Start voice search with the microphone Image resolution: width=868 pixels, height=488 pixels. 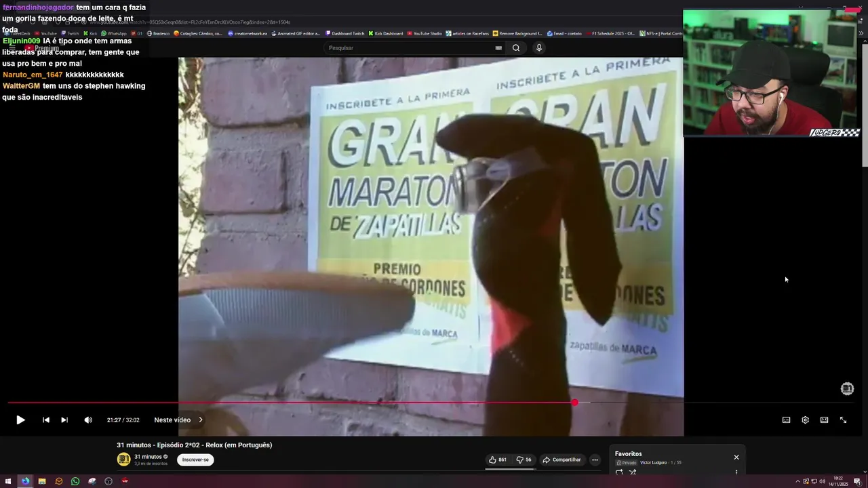(539, 48)
